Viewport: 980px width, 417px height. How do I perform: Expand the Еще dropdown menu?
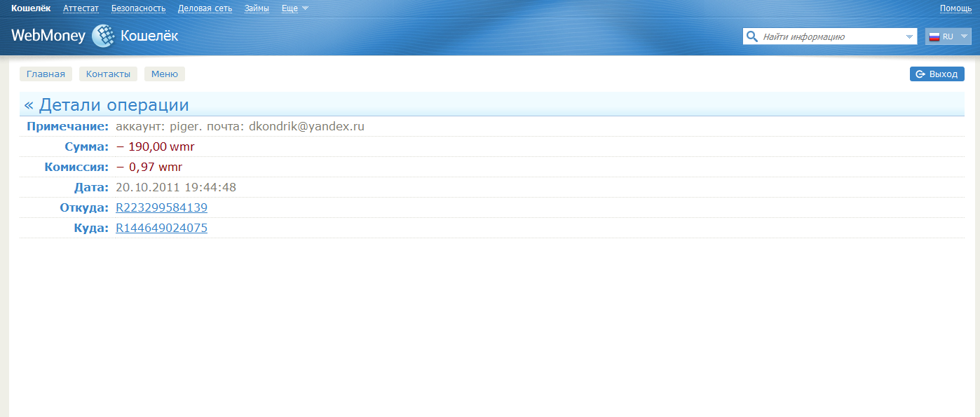[294, 8]
